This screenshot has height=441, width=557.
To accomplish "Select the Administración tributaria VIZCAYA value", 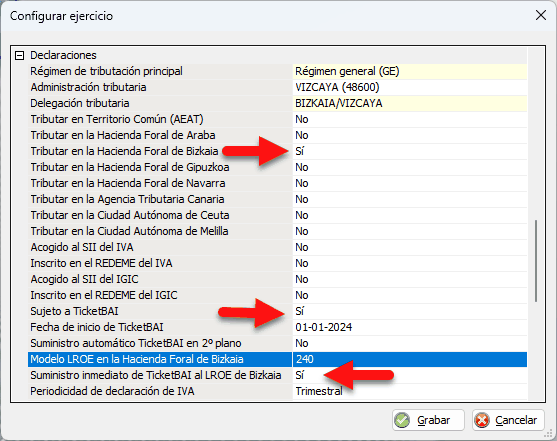I will (410, 87).
